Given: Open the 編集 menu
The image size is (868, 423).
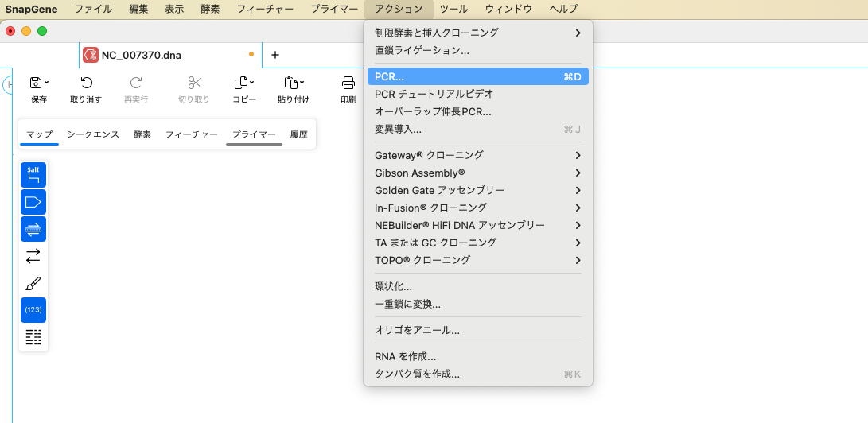Looking at the screenshot, I should [138, 9].
